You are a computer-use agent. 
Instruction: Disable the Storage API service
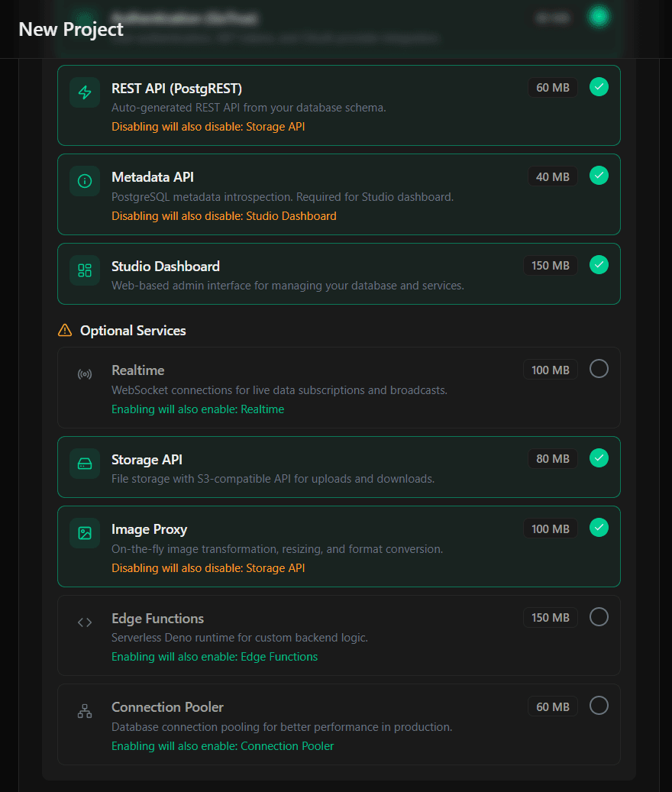point(599,457)
